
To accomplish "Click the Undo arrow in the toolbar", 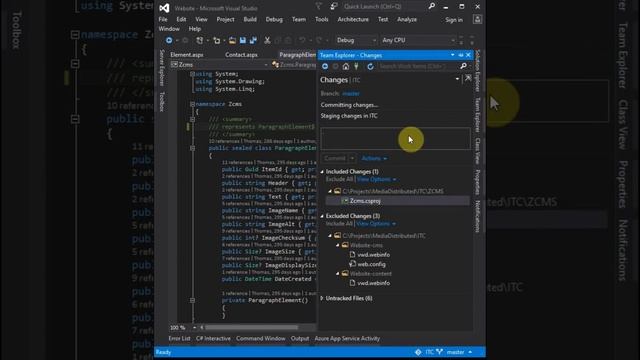I will pyautogui.click(x=302, y=40).
